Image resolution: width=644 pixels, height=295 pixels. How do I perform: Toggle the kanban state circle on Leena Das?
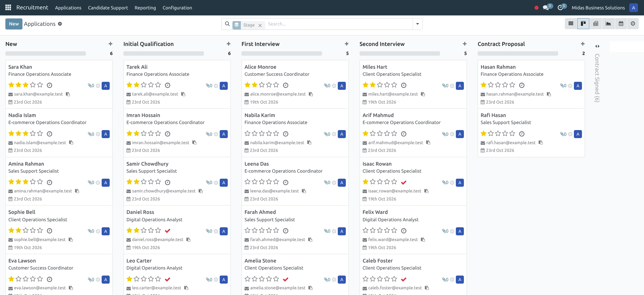[x=334, y=183]
